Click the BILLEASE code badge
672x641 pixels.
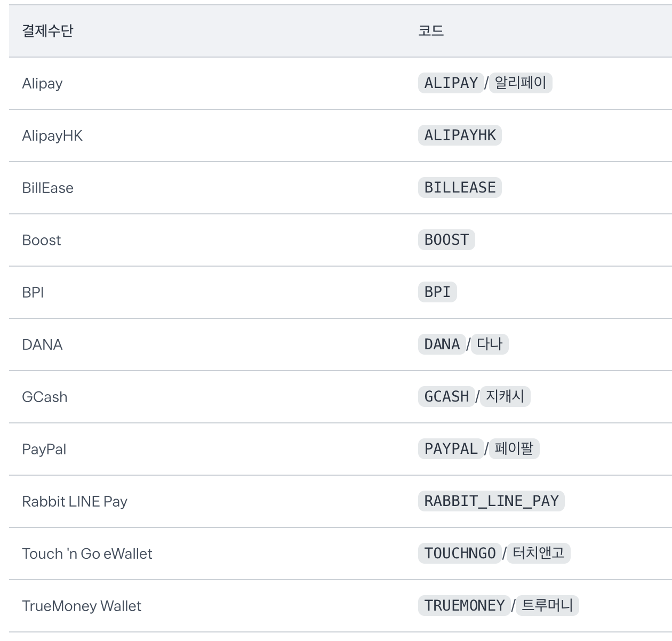click(460, 188)
